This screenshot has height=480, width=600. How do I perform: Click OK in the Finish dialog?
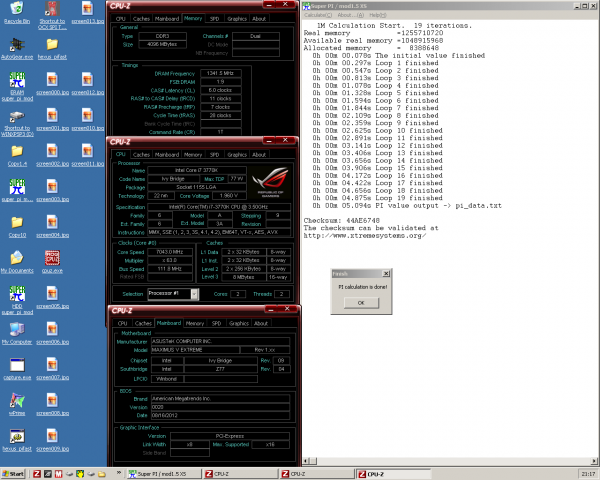(361, 302)
